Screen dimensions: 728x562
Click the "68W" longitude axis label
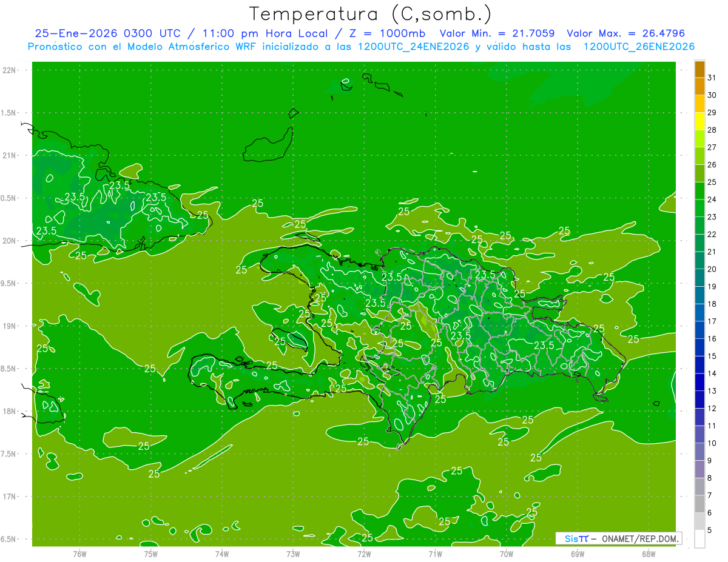click(649, 554)
